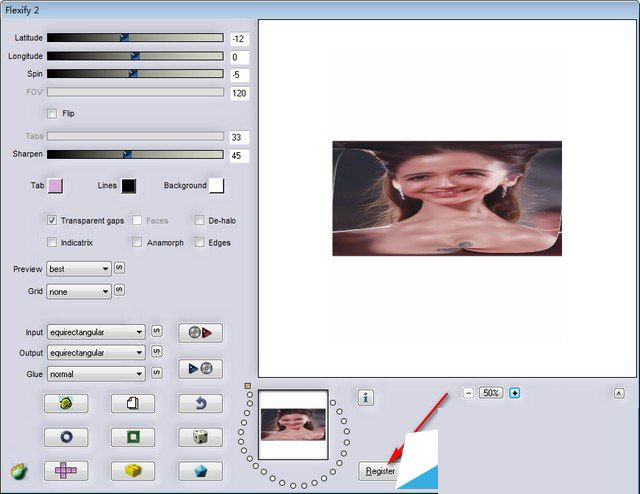Screen dimensions: 640x494
Task: Open the info button below preview
Action: 366,398
